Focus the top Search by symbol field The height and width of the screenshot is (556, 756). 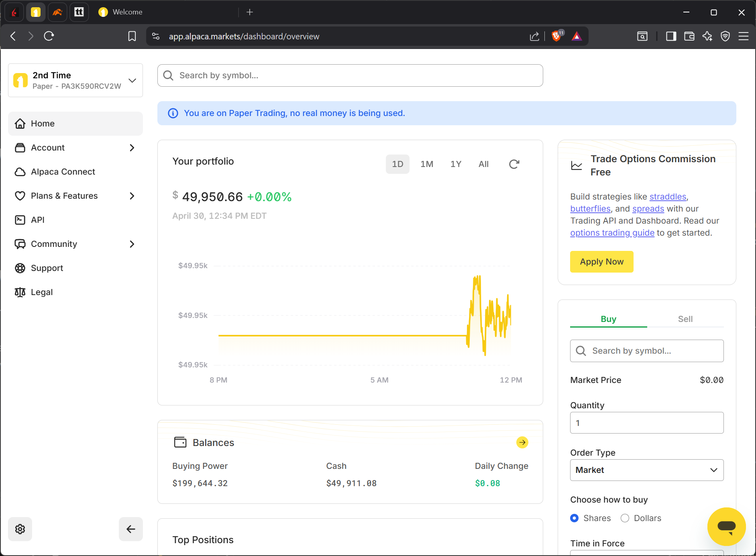pos(350,75)
